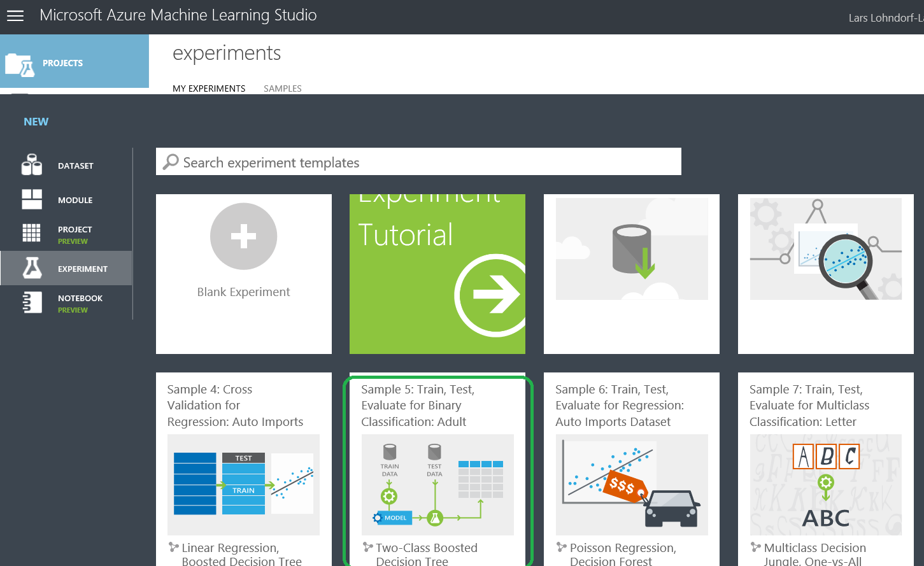Open the data download cylinder template tile

tap(632, 250)
